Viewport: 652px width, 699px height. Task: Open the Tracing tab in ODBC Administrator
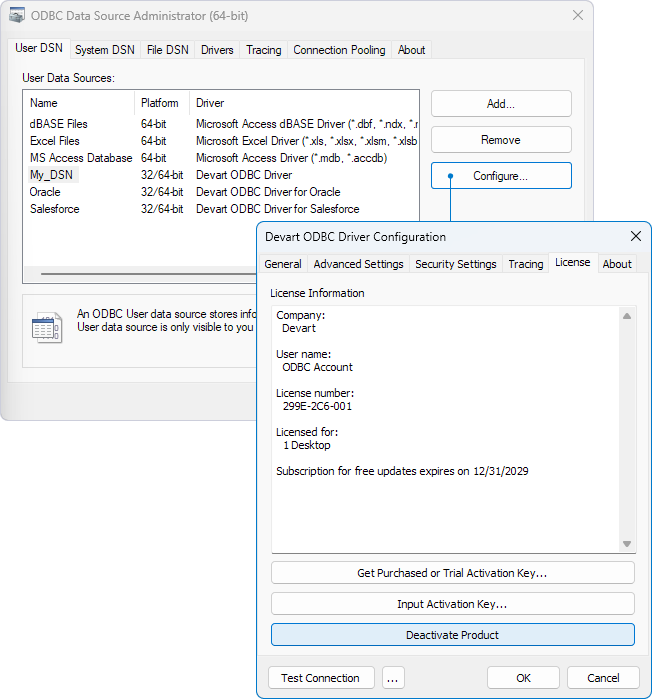click(264, 50)
